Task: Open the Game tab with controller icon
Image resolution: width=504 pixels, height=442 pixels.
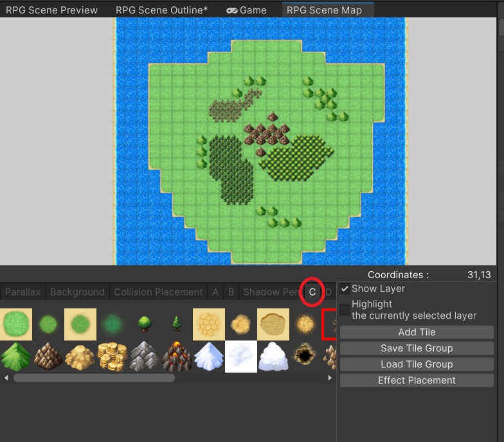Action: click(247, 10)
